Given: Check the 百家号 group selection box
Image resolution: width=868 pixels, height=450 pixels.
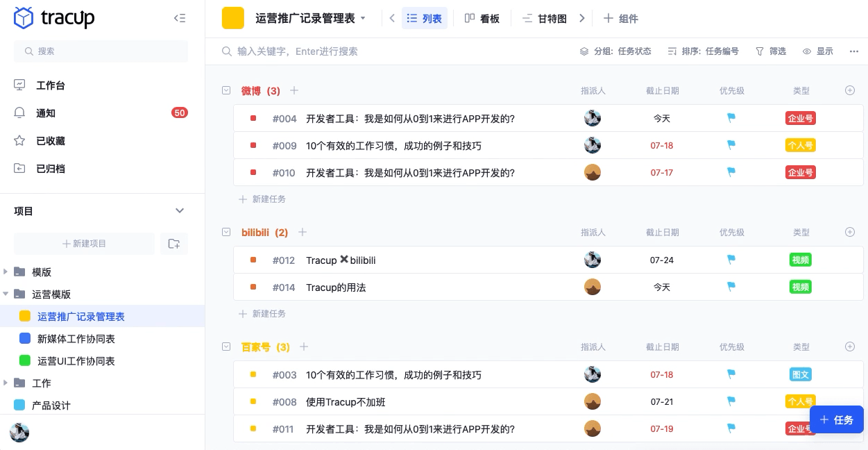Looking at the screenshot, I should pyautogui.click(x=226, y=347).
